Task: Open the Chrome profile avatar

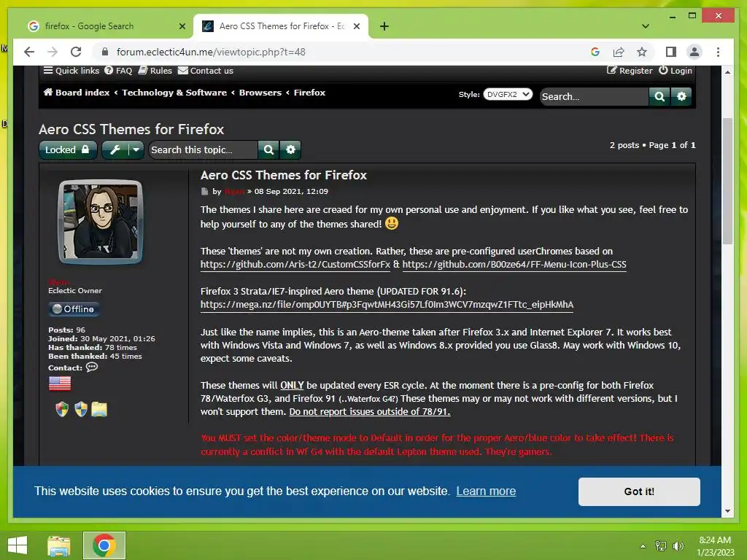Action: (x=694, y=52)
